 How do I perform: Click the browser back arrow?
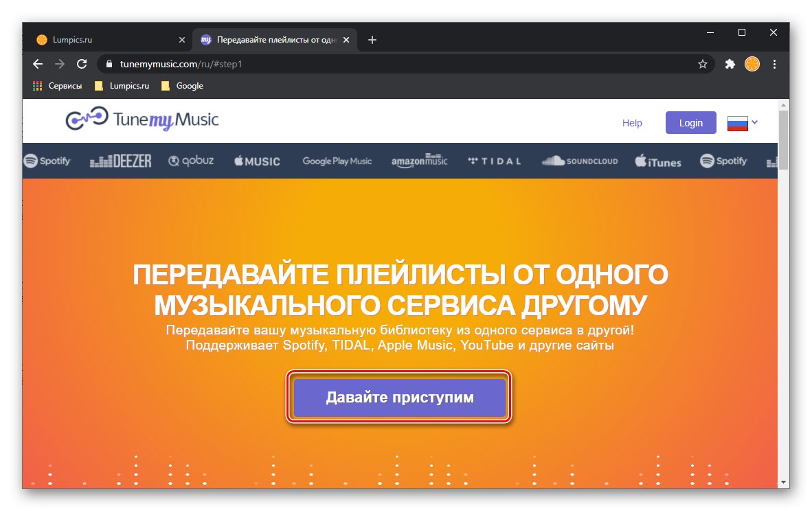tap(37, 64)
